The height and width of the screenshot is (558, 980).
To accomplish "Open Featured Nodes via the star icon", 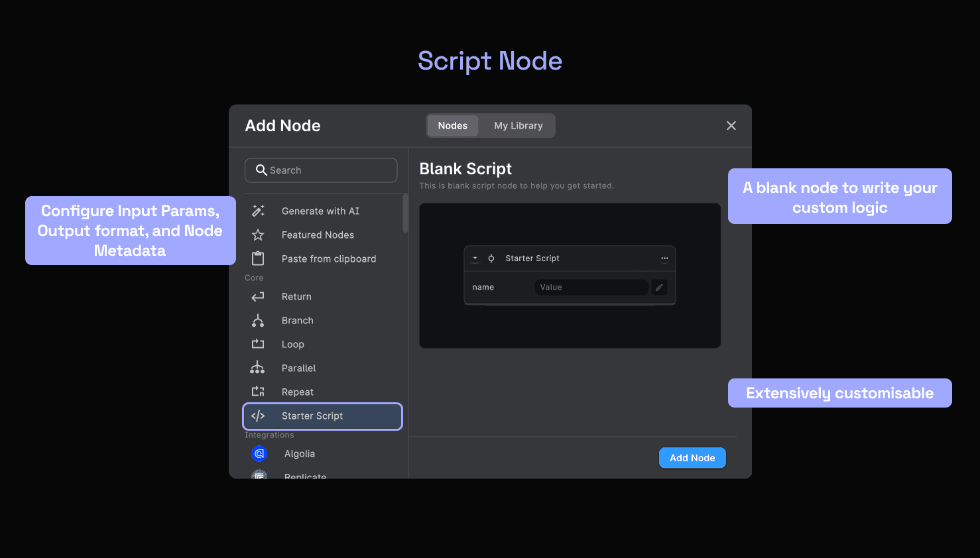I will coord(258,235).
